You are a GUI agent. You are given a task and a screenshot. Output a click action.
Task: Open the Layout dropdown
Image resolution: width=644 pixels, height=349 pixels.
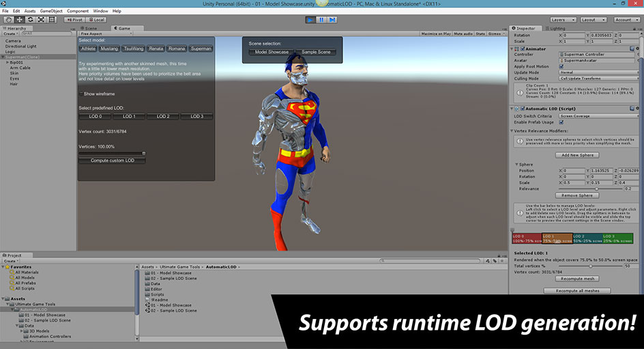(x=593, y=20)
